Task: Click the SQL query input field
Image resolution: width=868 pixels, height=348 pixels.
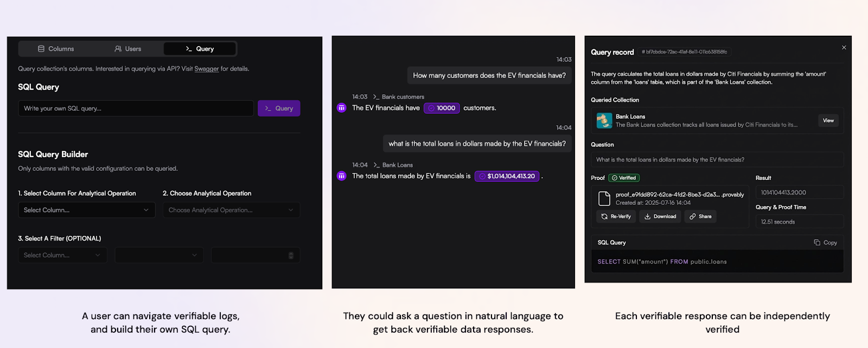Action: [136, 108]
